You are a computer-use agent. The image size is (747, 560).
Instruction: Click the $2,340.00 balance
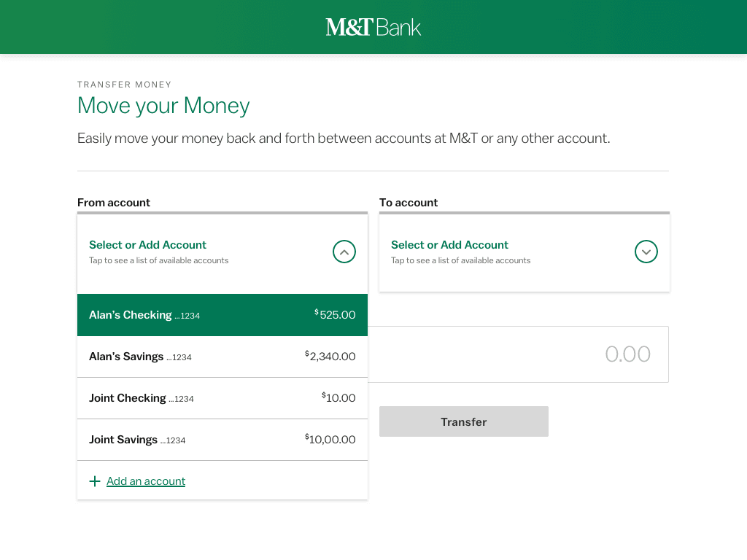click(x=330, y=356)
